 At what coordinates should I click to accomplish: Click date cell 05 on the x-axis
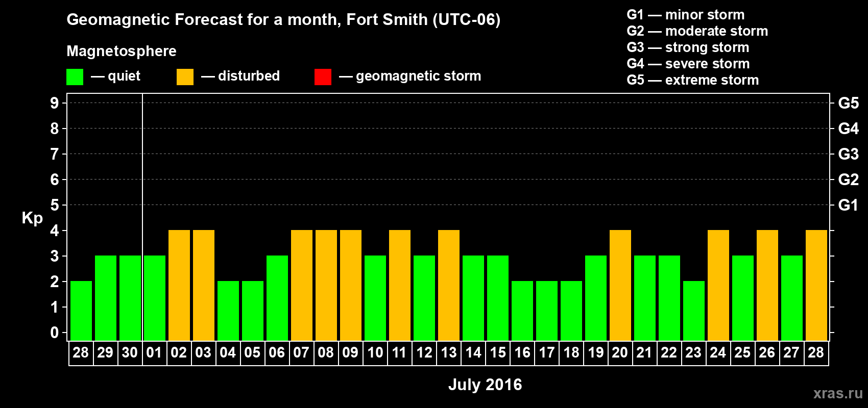click(x=253, y=353)
